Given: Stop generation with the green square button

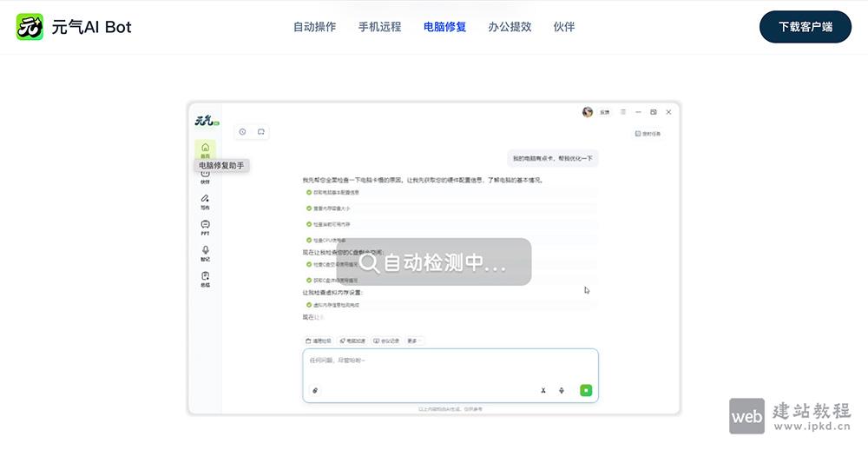Looking at the screenshot, I should click(586, 390).
